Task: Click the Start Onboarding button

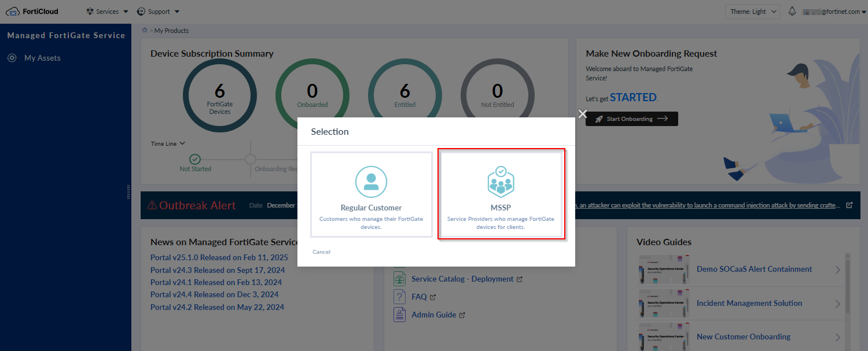Action: (x=631, y=119)
